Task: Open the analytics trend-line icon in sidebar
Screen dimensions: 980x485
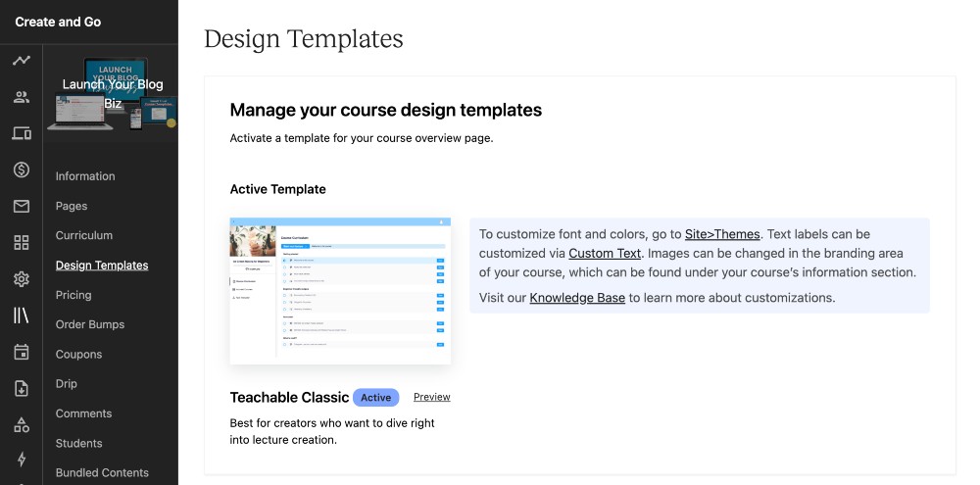Action: (21, 61)
